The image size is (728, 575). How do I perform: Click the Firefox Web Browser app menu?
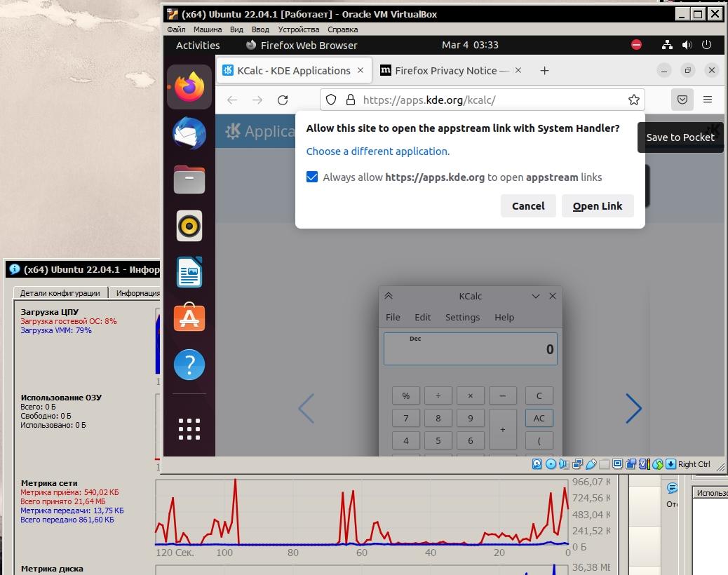point(302,46)
